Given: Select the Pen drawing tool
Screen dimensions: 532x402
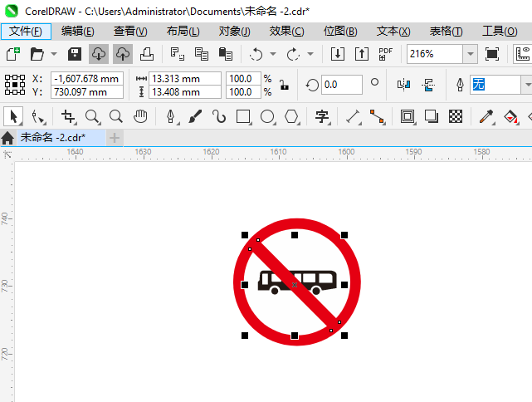Looking at the screenshot, I should (171, 117).
